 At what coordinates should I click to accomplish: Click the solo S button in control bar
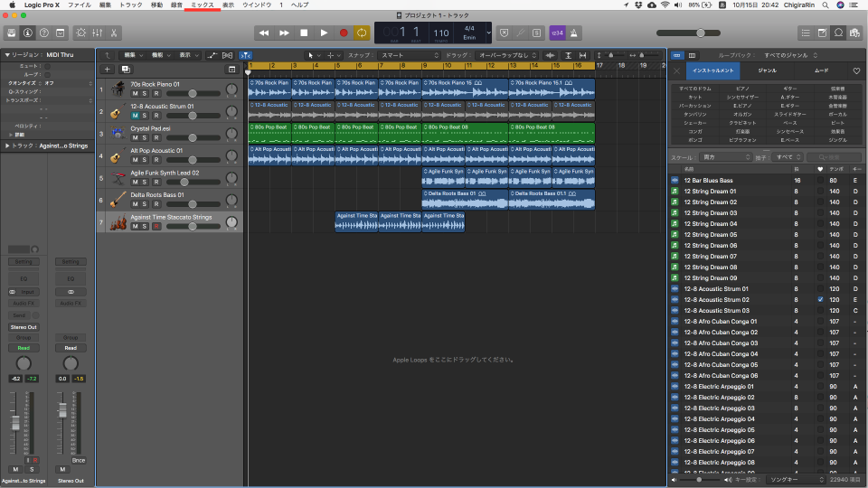(x=536, y=33)
